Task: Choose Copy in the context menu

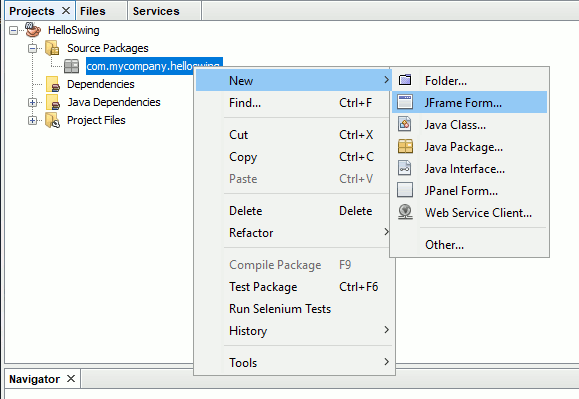Action: (x=294, y=157)
